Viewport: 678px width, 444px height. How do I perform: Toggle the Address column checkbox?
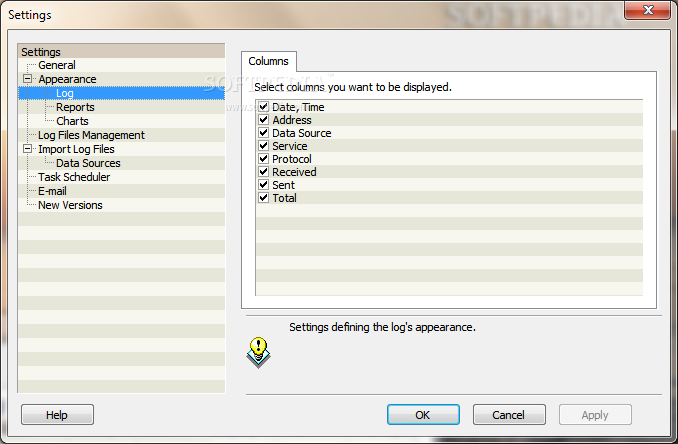click(263, 119)
